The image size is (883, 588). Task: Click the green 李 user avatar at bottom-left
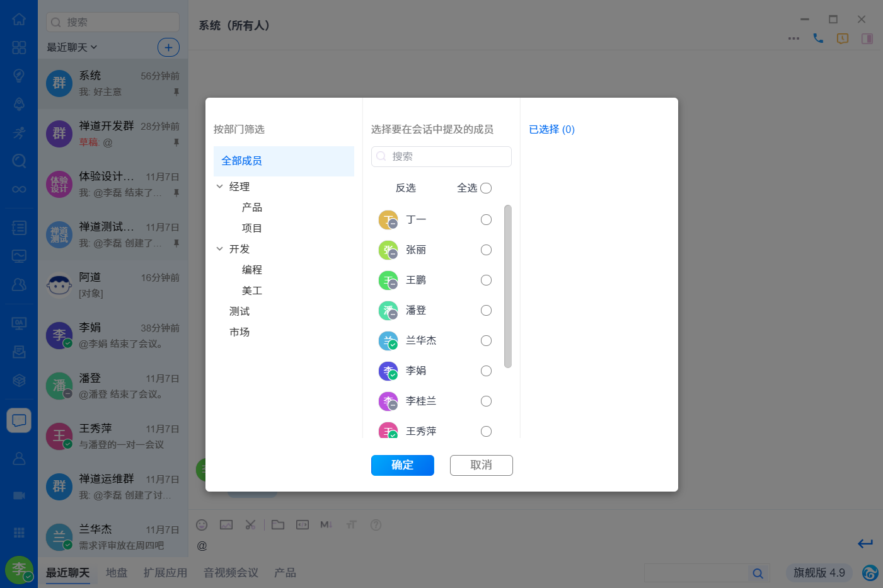coord(19,570)
